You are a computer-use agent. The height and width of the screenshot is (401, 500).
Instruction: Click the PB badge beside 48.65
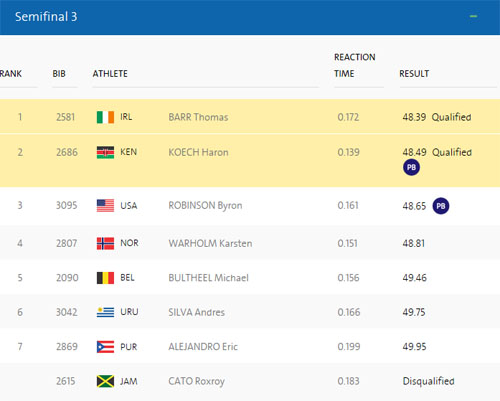tap(441, 206)
